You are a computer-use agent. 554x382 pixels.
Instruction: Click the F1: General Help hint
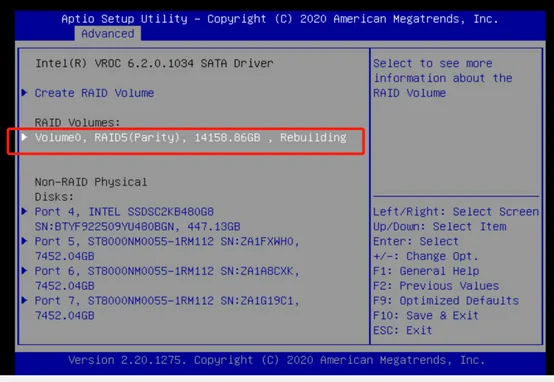click(426, 271)
